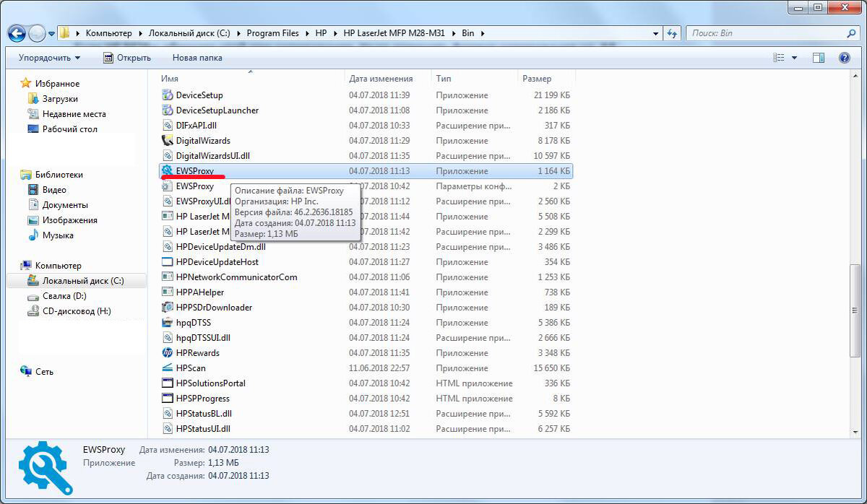This screenshot has height=504, width=867.
Task: Click the 21 199 КБ size cell
Action: [552, 95]
